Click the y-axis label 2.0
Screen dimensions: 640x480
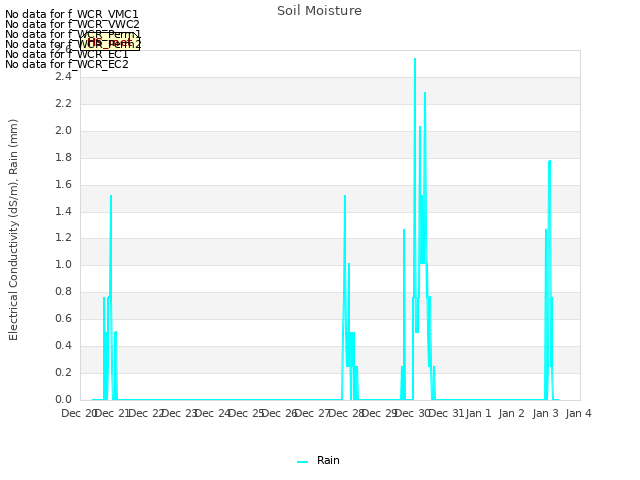[x=63, y=131]
